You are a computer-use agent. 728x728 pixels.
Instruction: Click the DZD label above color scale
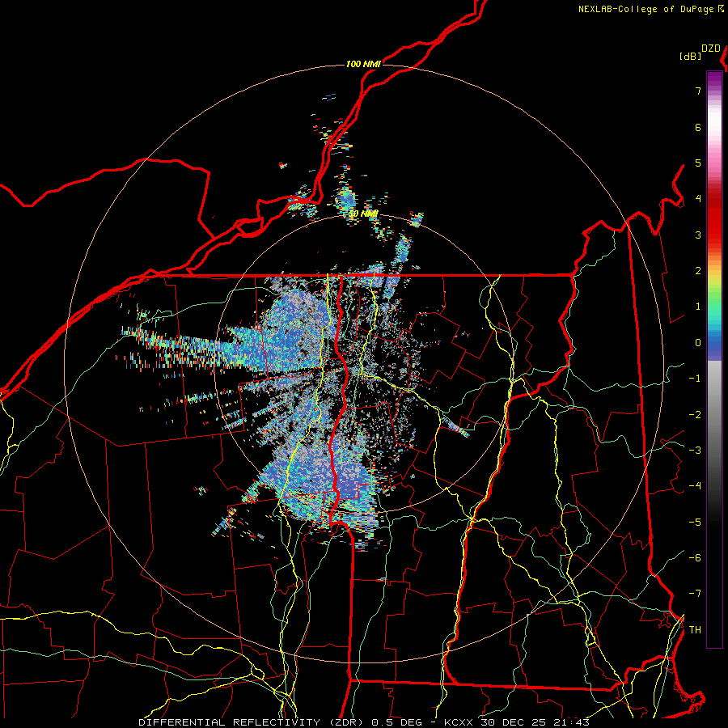(x=711, y=49)
